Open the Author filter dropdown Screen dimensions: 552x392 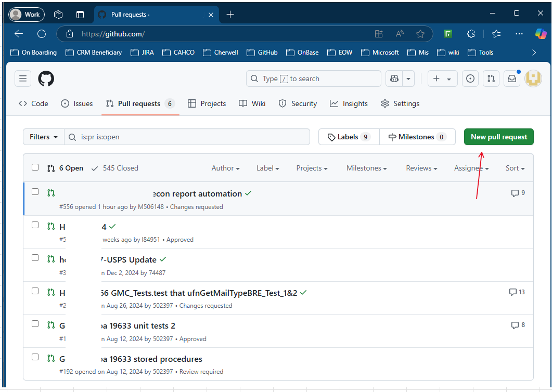225,168
